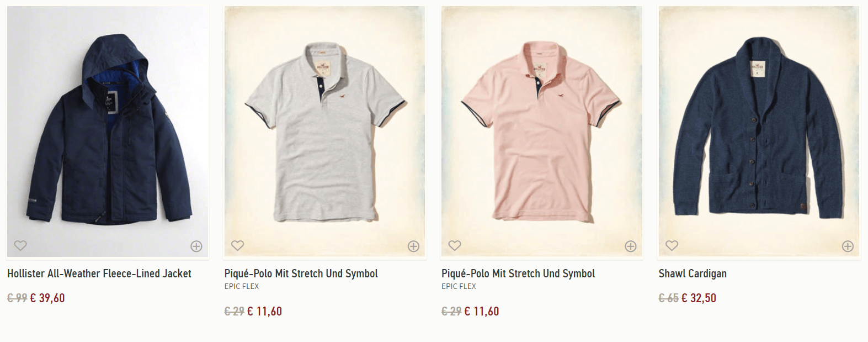Open the Shawl Cardigan title link
Image resolution: width=868 pixels, height=342 pixels.
tap(693, 273)
